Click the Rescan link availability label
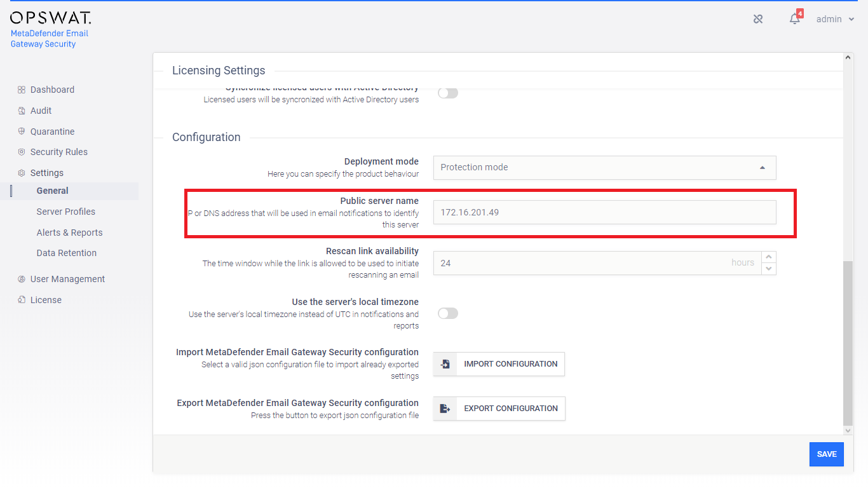This screenshot has height=488, width=868. click(x=372, y=251)
